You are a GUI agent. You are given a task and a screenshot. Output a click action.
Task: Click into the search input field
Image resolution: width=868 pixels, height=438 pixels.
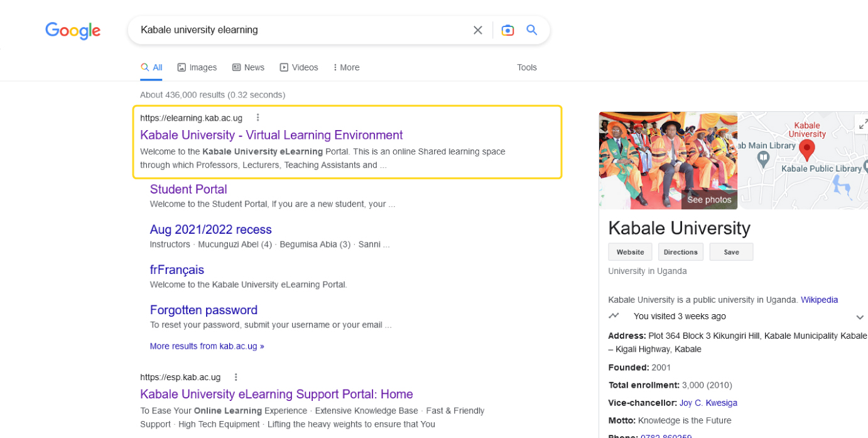pos(301,30)
